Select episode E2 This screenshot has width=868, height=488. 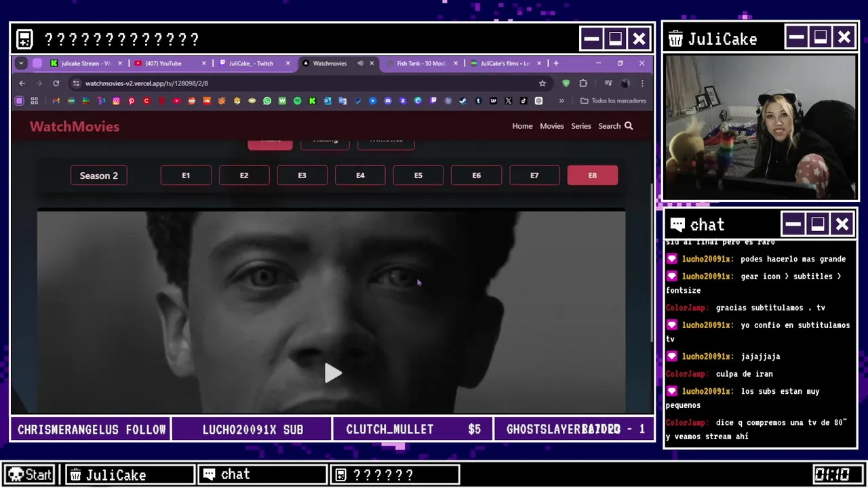(244, 176)
